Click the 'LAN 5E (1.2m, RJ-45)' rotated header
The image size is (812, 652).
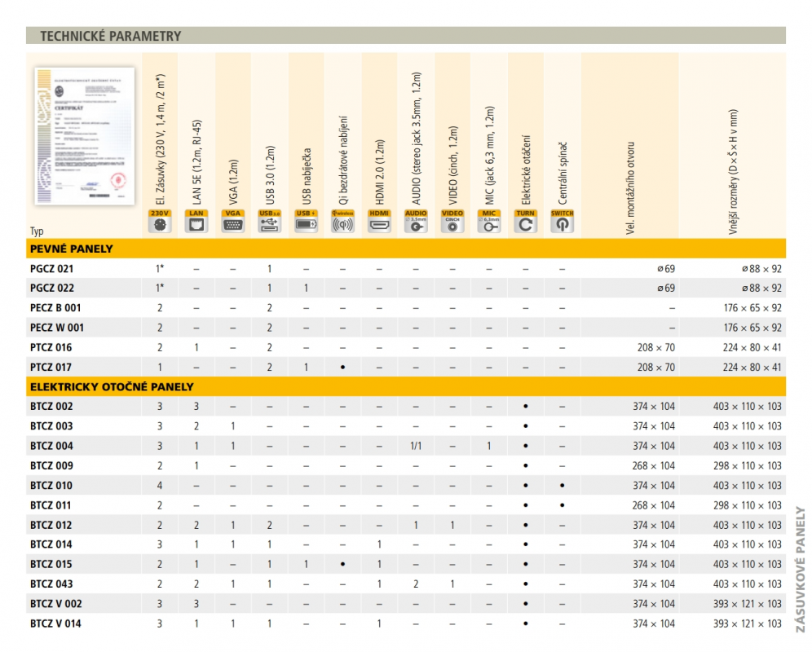click(196, 163)
